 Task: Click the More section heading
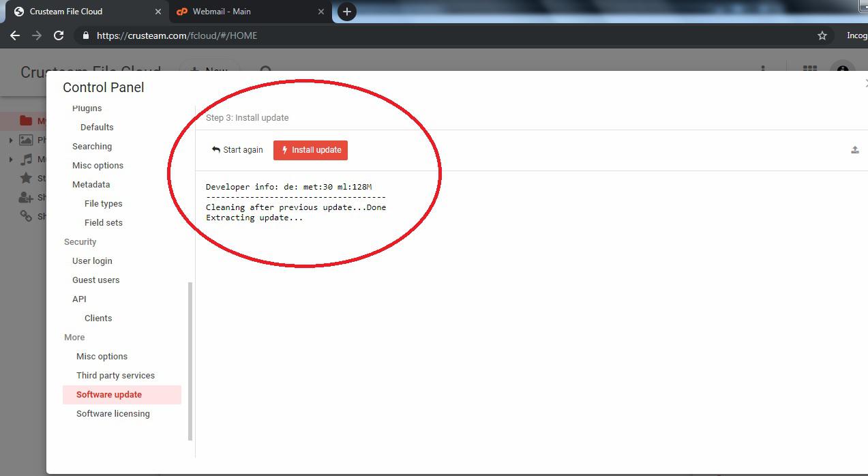point(74,337)
